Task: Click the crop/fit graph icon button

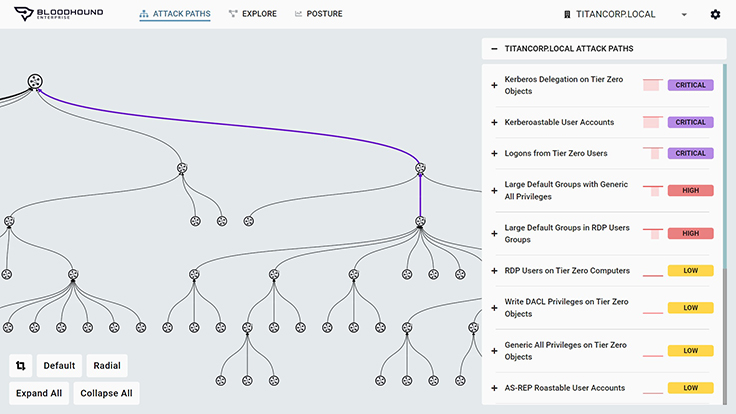Action: click(x=21, y=365)
